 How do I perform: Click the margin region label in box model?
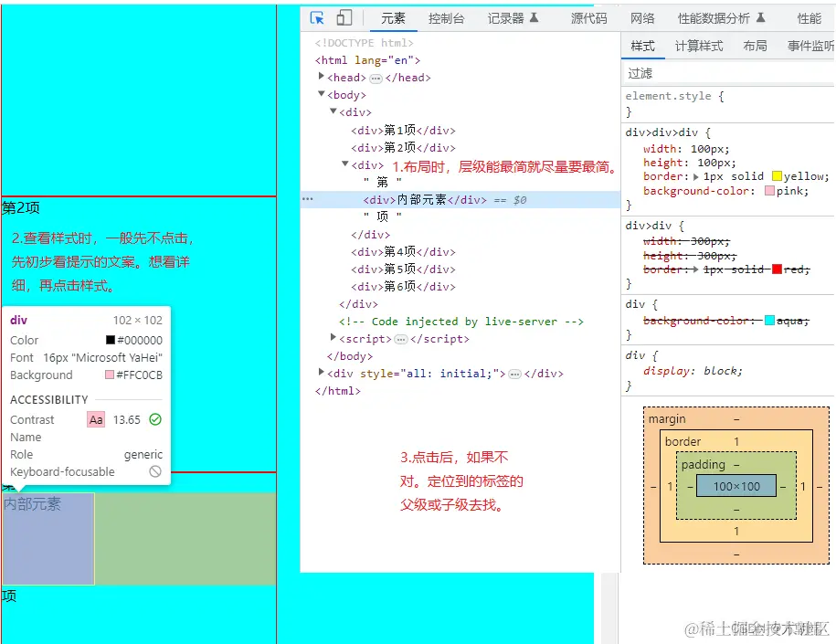click(x=666, y=419)
